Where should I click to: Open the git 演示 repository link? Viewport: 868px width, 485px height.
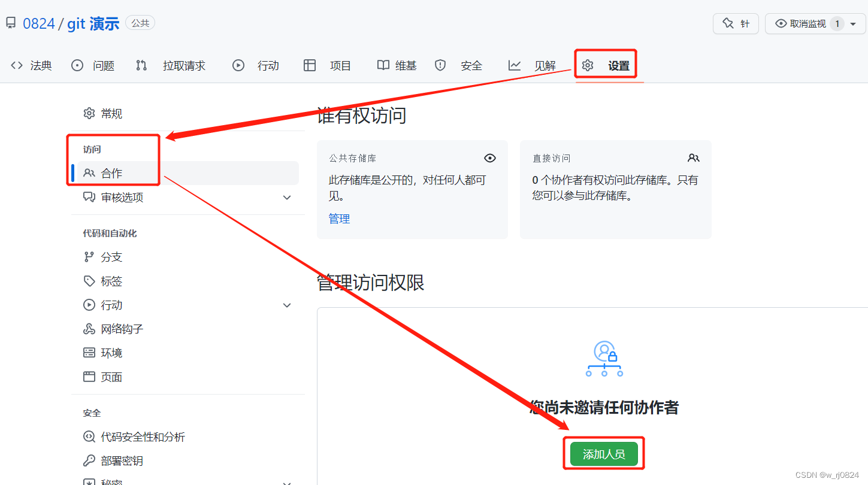pyautogui.click(x=93, y=23)
